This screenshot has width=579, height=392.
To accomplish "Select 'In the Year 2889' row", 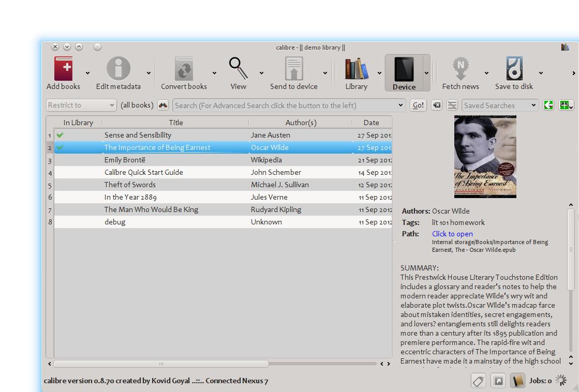I will (x=223, y=197).
